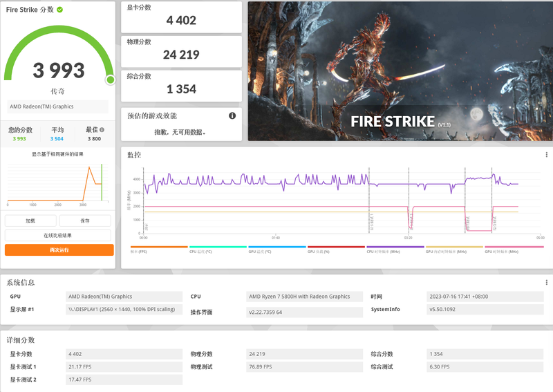553x392 pixels.
Task: Click the 抱歉, 无可用数据 message
Action: 180,132
